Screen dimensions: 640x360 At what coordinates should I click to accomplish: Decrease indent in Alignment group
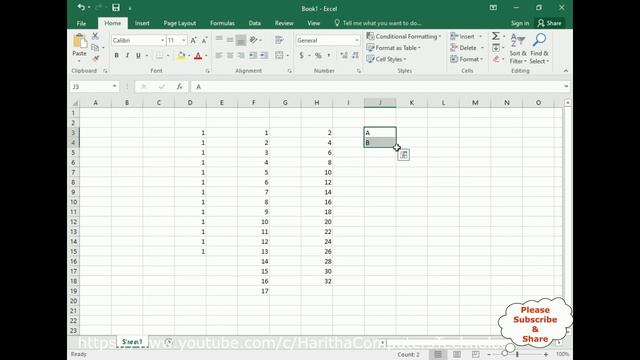[253, 56]
